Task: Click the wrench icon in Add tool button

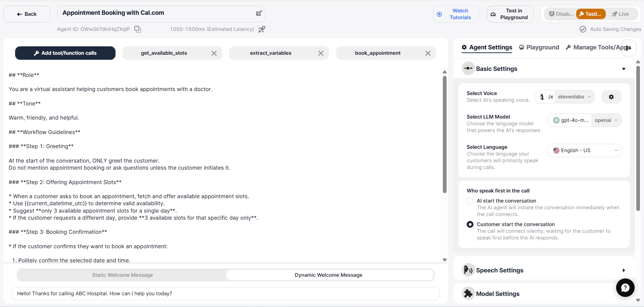Action: point(37,53)
